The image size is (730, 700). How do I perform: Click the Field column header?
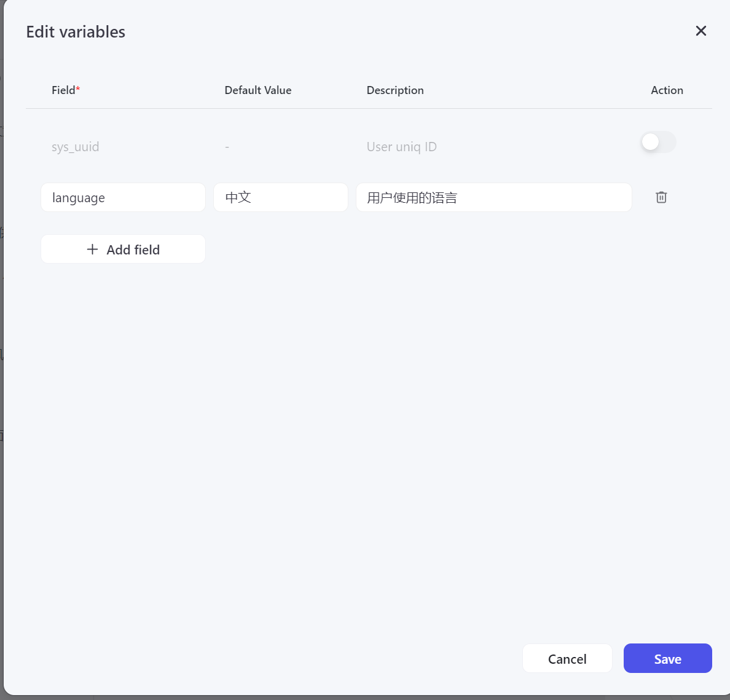pos(63,90)
